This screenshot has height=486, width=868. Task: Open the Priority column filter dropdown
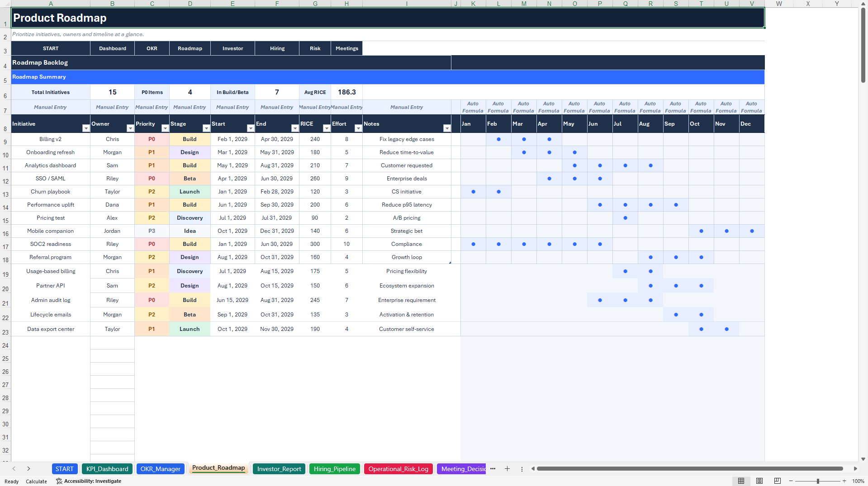(x=165, y=128)
